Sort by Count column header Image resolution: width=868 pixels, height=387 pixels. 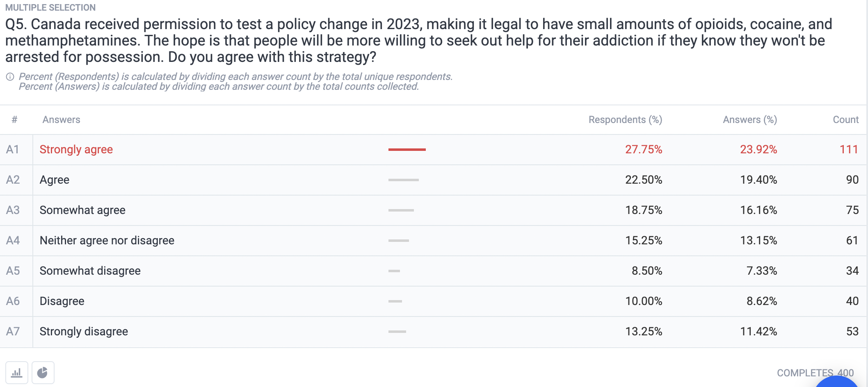tap(845, 120)
